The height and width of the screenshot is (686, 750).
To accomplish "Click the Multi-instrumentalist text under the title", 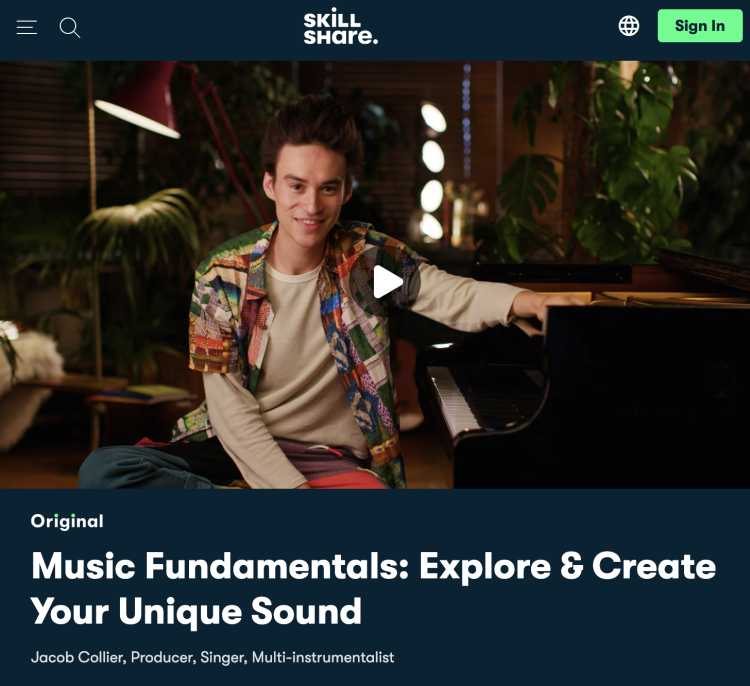I will [323, 657].
